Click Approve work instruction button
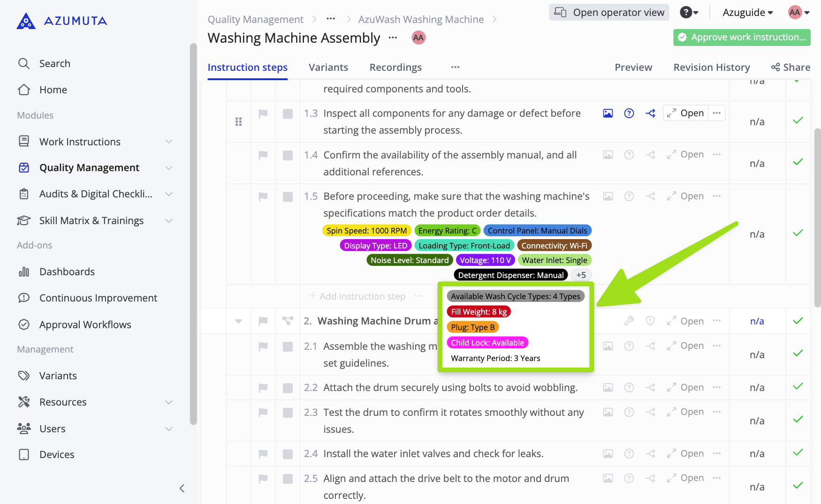The height and width of the screenshot is (504, 821). pos(742,38)
